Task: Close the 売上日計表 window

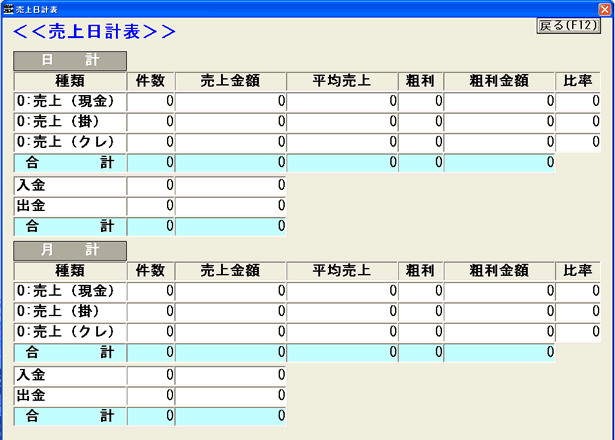Action: (605, 7)
